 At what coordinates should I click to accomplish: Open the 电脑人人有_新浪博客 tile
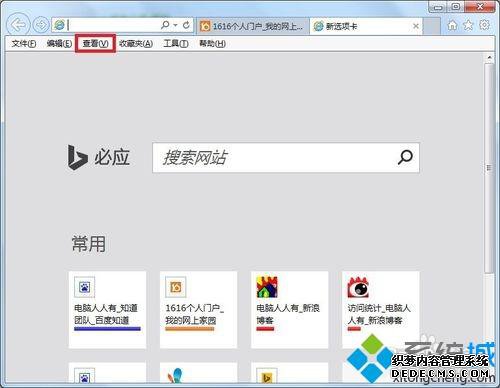point(290,310)
